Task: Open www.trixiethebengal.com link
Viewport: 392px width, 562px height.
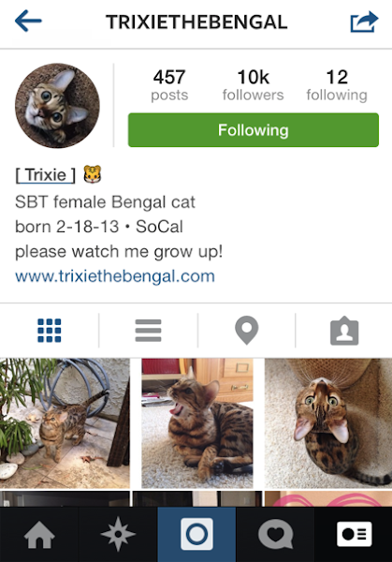Action: click(115, 276)
